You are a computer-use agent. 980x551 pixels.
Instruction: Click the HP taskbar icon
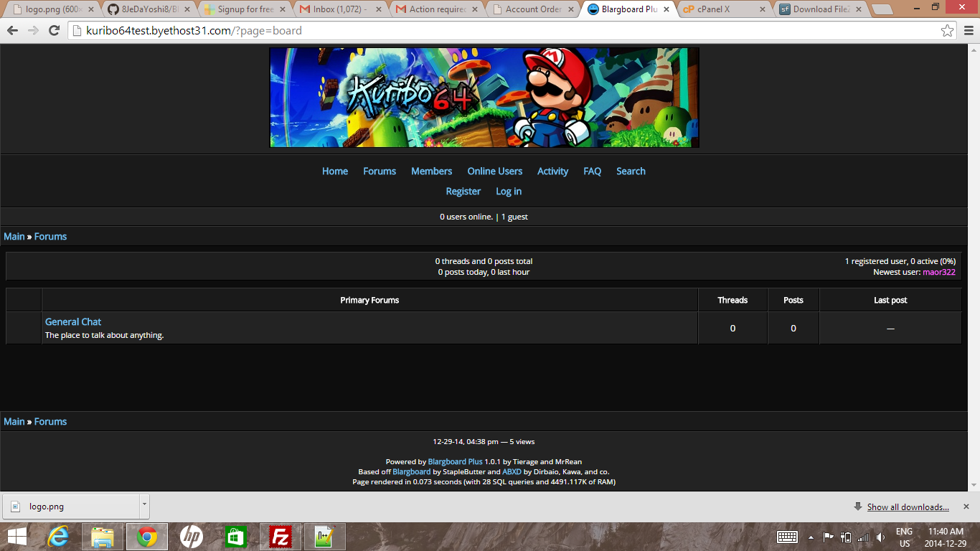coord(191,537)
